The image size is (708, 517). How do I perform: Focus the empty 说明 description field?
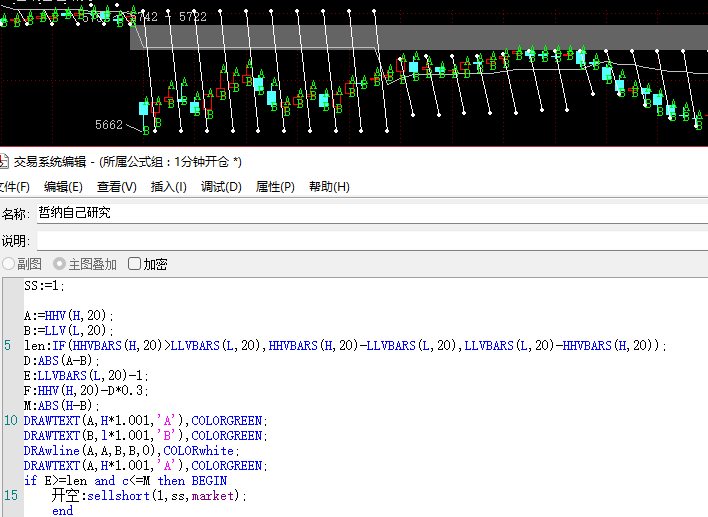point(372,240)
